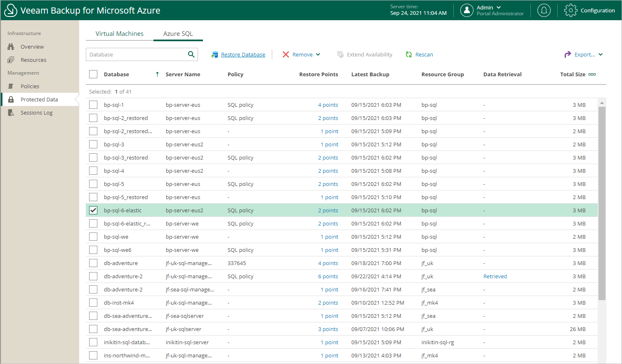622x364 pixels.
Task: Open Sessions Log in the sidebar
Action: pos(37,113)
